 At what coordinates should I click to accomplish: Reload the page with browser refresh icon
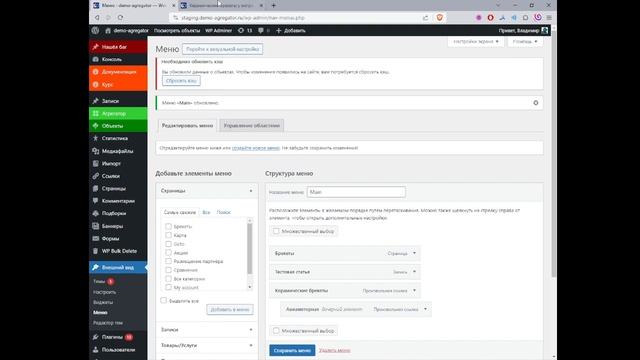[x=120, y=18]
